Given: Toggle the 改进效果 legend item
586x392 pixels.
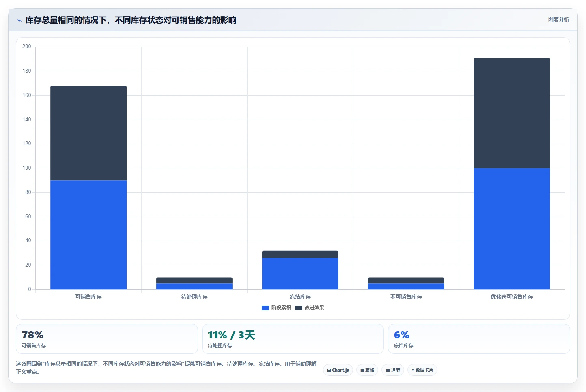Looking at the screenshot, I should pos(310,308).
